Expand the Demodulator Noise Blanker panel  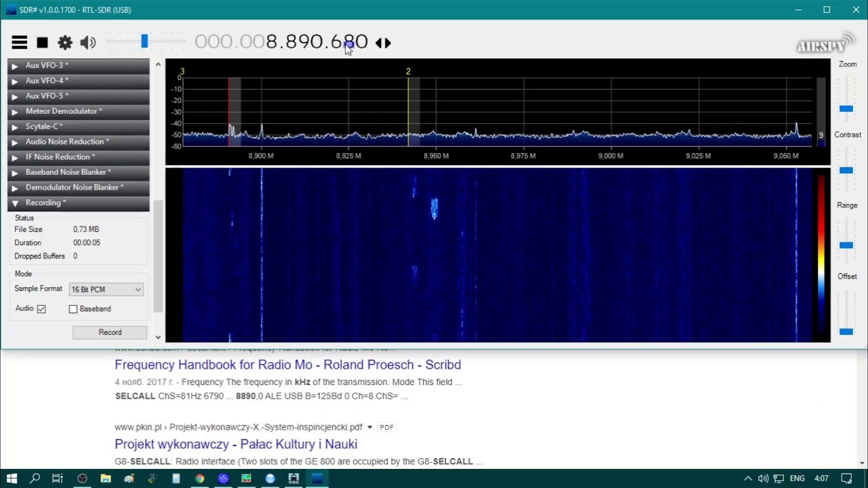[78, 187]
